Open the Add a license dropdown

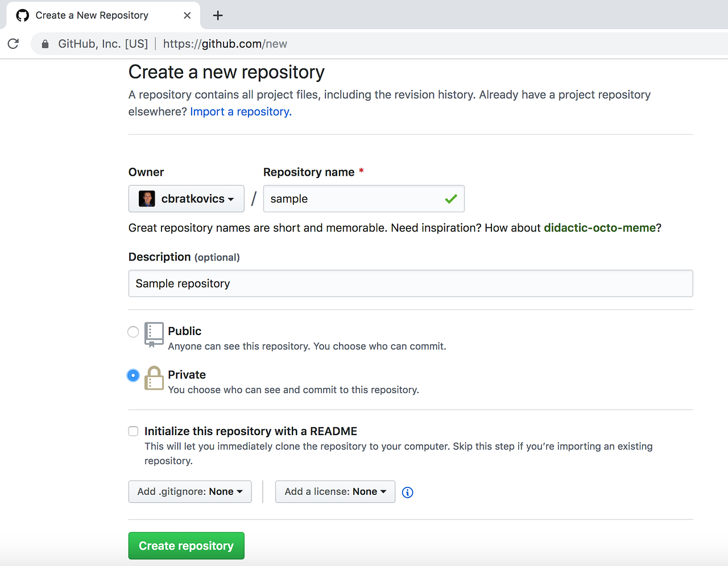pos(334,491)
